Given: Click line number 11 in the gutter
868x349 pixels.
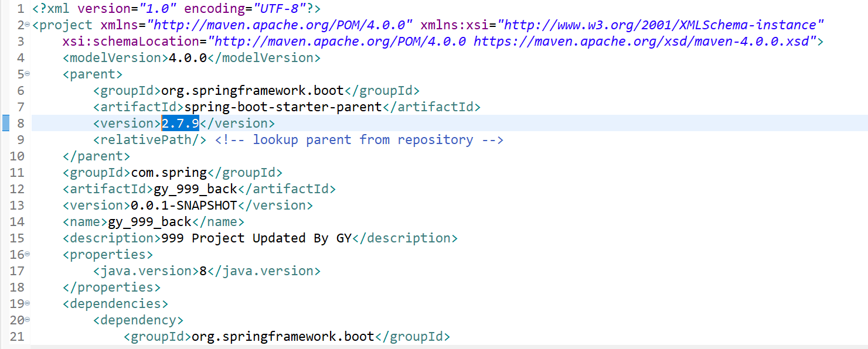Looking at the screenshot, I should pyautogui.click(x=18, y=173).
